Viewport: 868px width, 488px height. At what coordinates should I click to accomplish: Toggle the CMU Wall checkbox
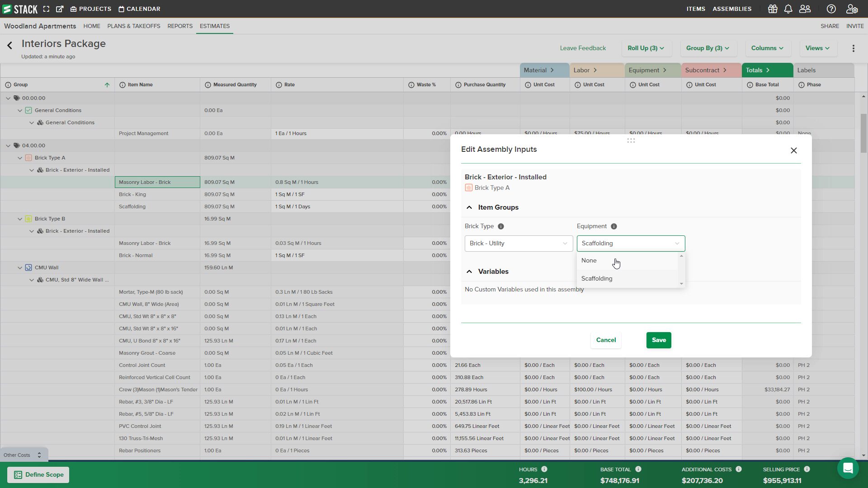[28, 267]
